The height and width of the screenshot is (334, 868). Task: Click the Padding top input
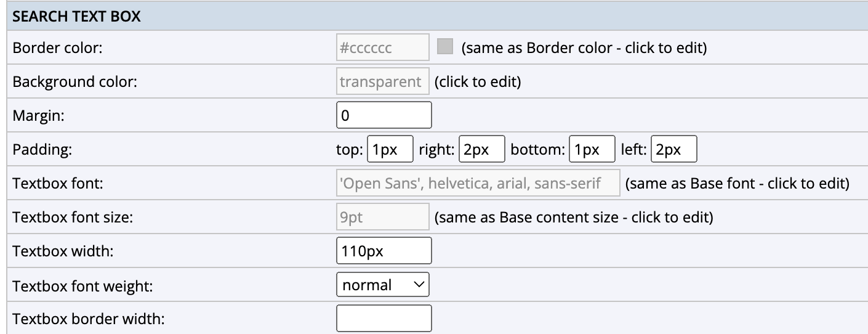(x=390, y=149)
